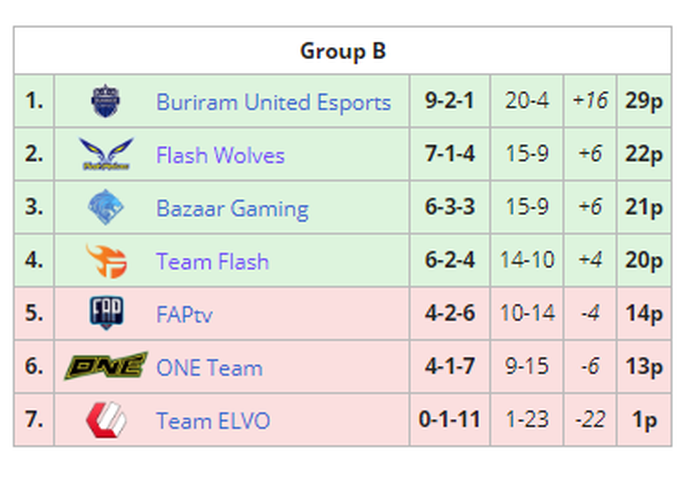Visit the FAPtv team link
Image resolution: width=700 pixels, height=493 pixels.
coord(184,314)
